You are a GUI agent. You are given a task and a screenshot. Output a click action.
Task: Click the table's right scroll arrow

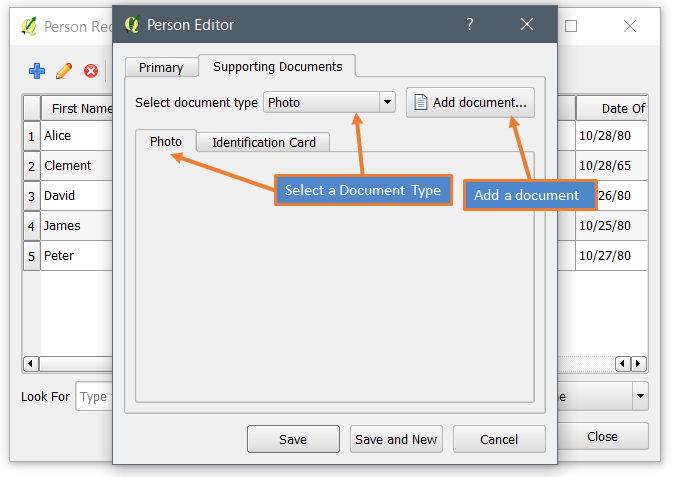[638, 364]
